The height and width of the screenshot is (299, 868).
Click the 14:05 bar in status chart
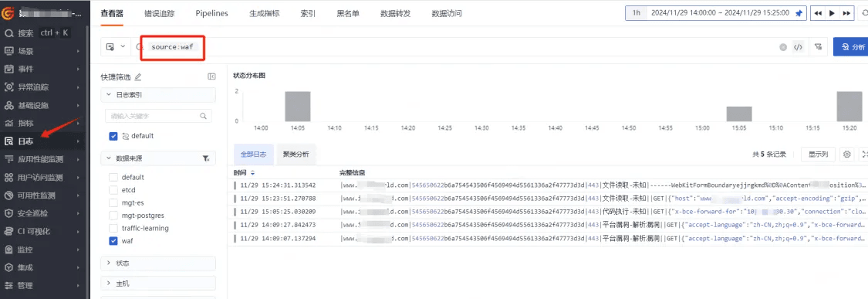point(298,107)
